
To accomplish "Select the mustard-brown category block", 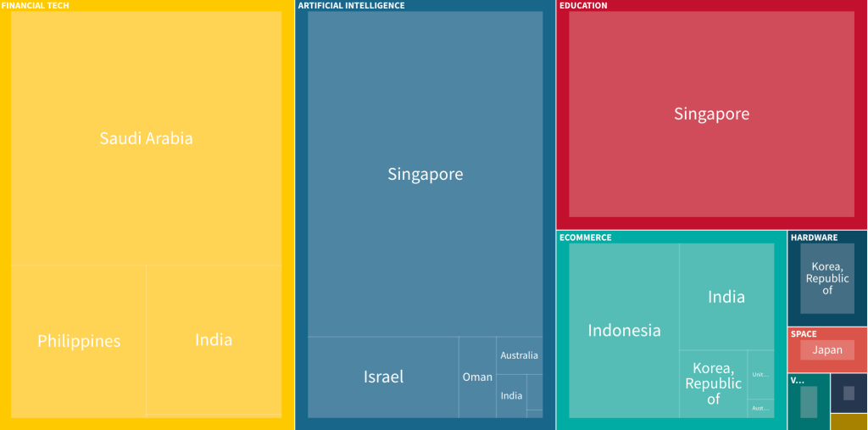I will point(849,422).
